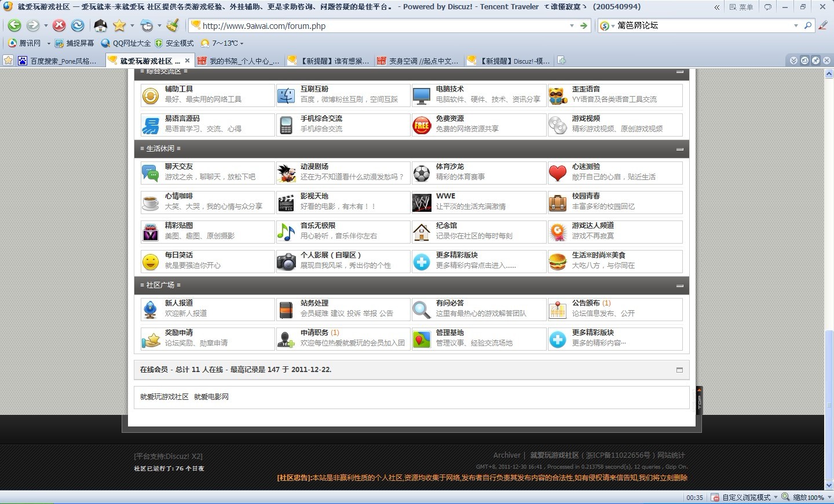Open the 互刷互粉 forum icon
Screen dimensions: 834x504
click(286, 95)
